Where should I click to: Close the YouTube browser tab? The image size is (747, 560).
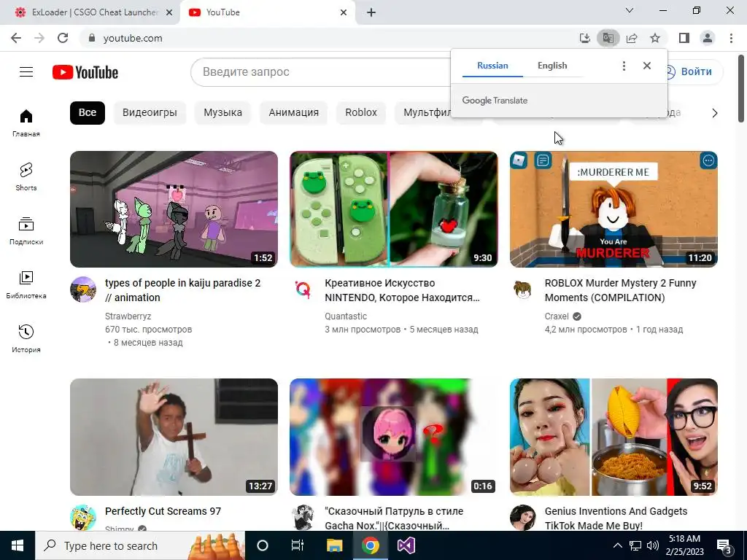[x=344, y=12]
